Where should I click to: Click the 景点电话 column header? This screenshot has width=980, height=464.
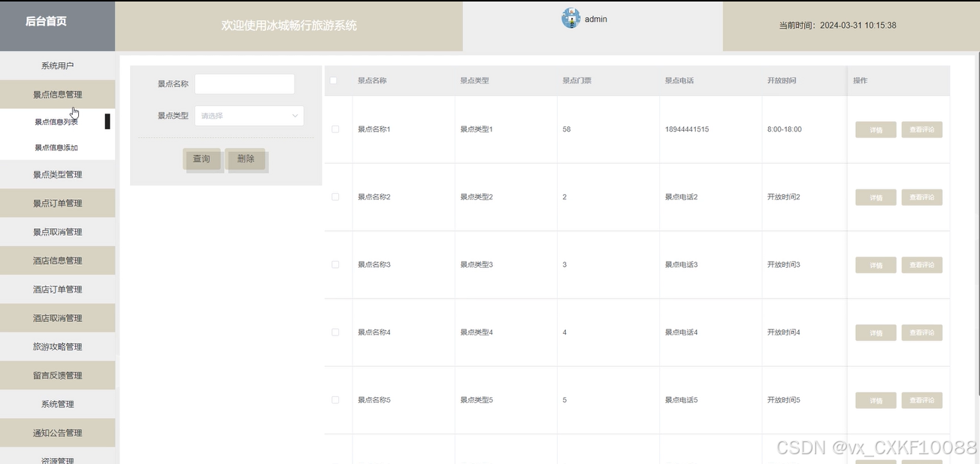(679, 80)
